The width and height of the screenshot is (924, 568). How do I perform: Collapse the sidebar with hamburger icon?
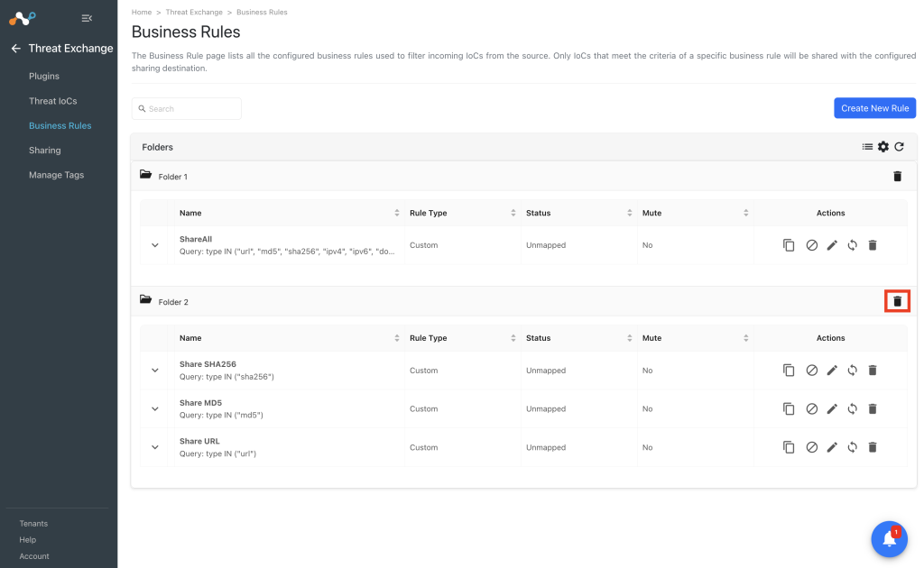click(x=87, y=18)
